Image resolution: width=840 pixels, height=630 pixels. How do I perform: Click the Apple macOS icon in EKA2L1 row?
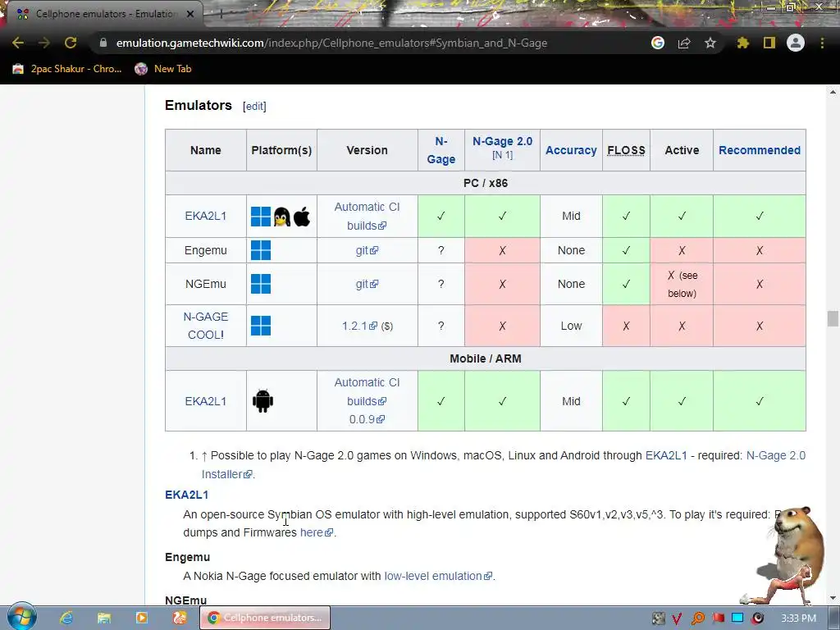302,217
